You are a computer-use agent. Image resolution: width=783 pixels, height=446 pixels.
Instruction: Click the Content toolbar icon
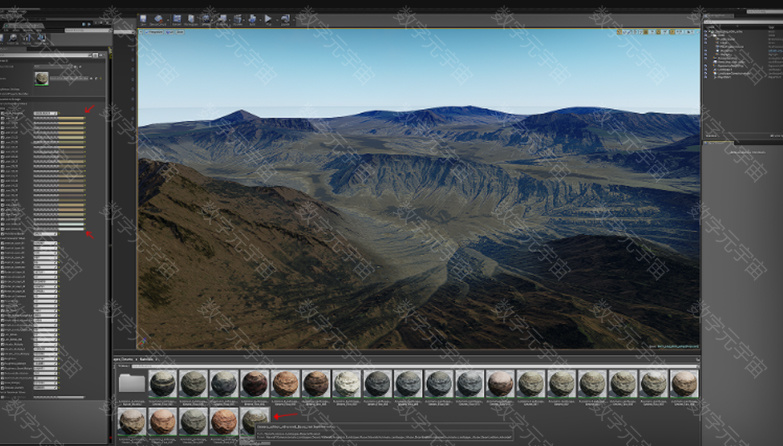(x=177, y=19)
